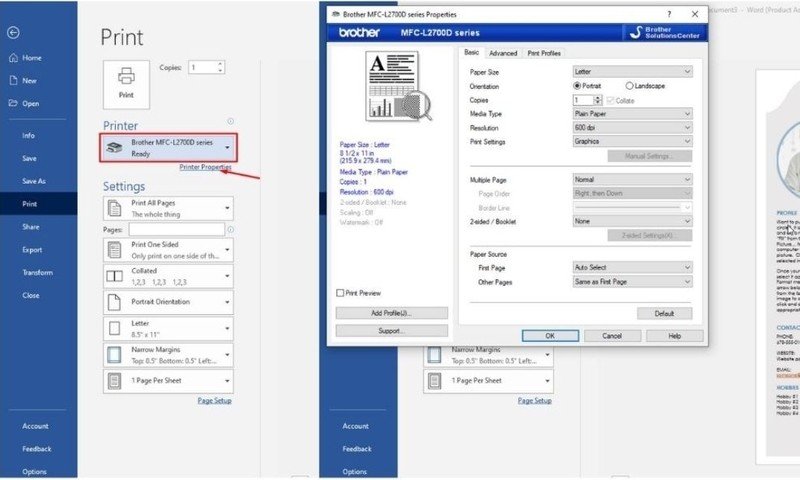
Task: Open the Printer Properties link
Action: point(205,167)
